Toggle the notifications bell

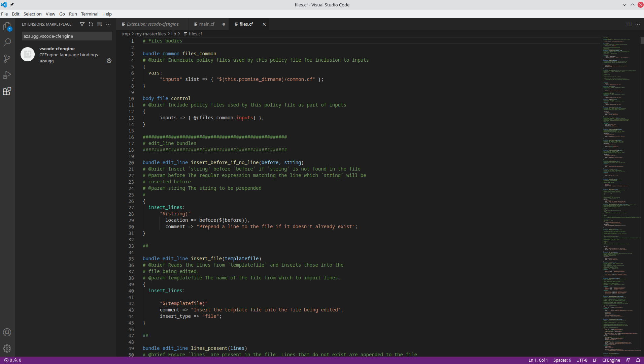pos(639,360)
